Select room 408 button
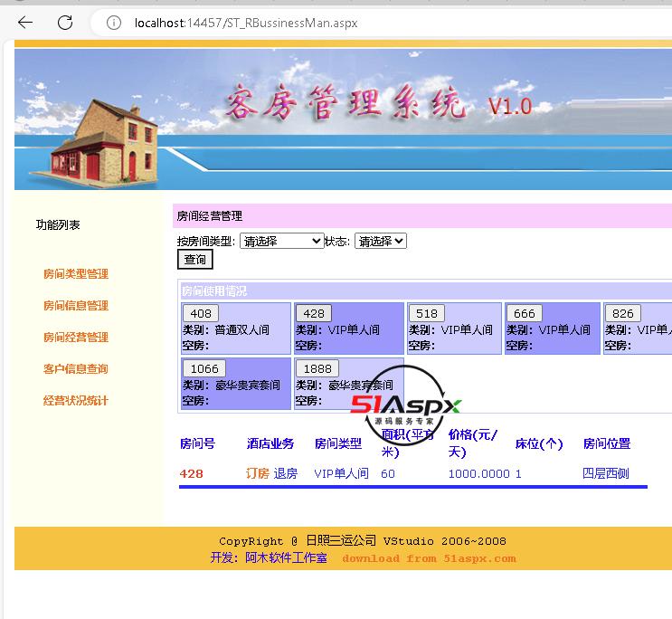672x619 pixels. coord(201,314)
